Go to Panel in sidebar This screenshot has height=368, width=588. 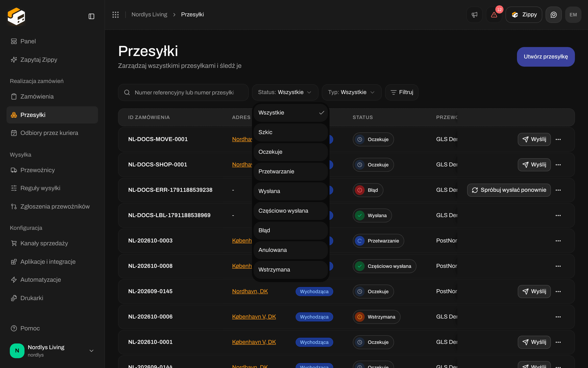tap(52, 41)
